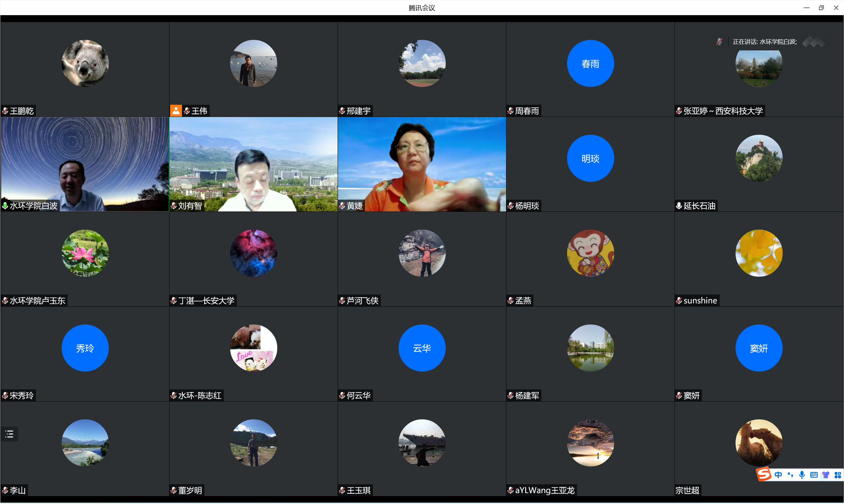
Task: Select 刘有智 video tile
Action: (253, 164)
